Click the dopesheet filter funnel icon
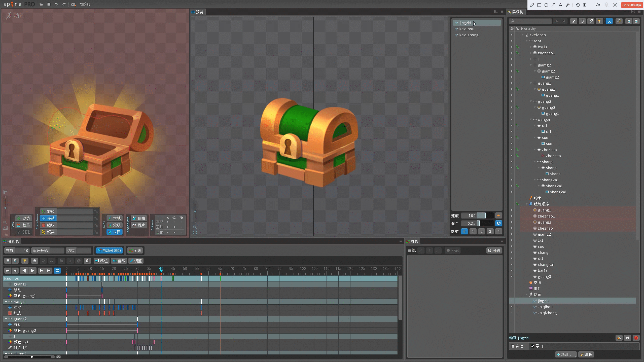The width and height of the screenshot is (644, 362). point(25,261)
